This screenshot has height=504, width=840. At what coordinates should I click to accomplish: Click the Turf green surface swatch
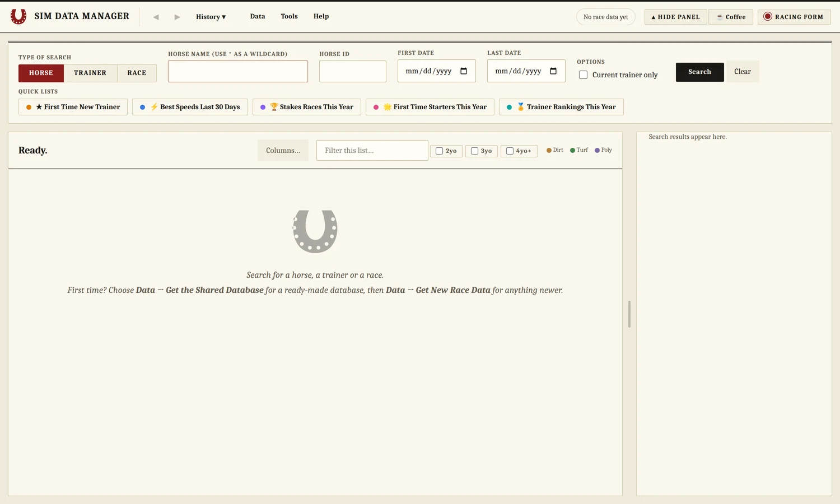pos(572,150)
